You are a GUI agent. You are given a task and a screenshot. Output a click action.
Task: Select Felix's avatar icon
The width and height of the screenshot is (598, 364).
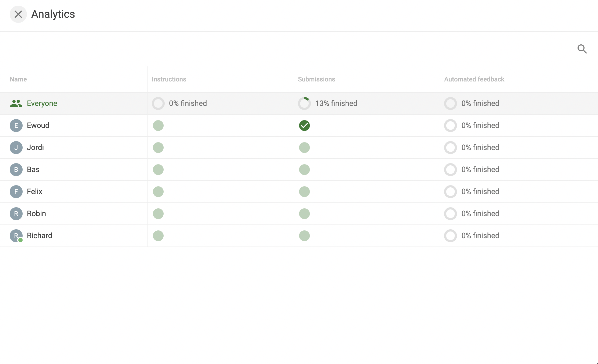pos(16,192)
